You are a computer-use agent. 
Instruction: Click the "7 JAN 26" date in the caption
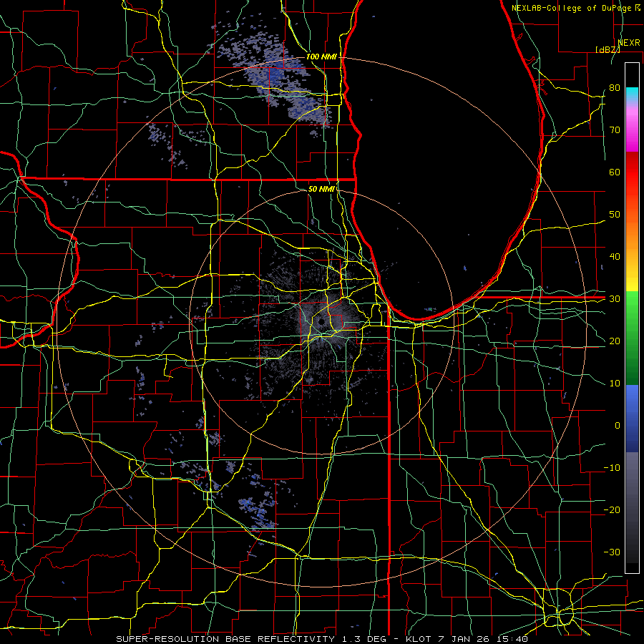coord(464,639)
